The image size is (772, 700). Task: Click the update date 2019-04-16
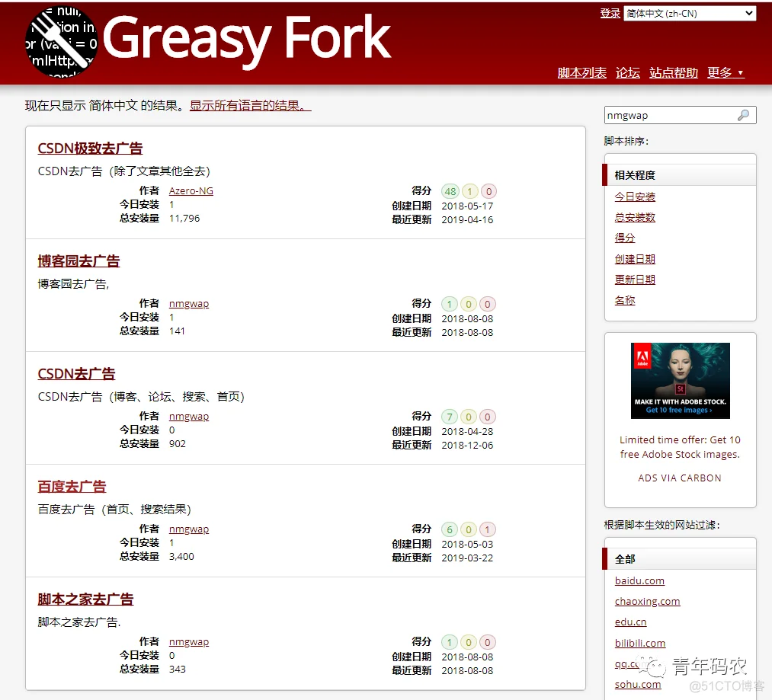point(467,219)
